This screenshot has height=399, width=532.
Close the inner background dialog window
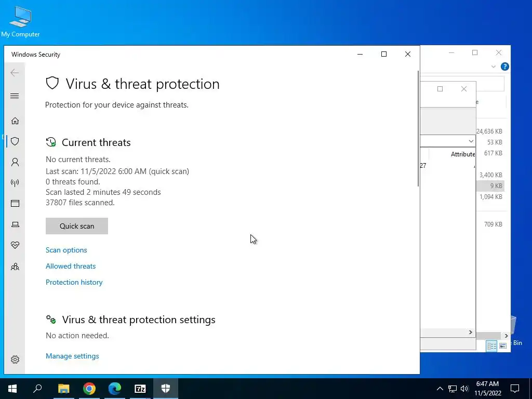(x=464, y=89)
